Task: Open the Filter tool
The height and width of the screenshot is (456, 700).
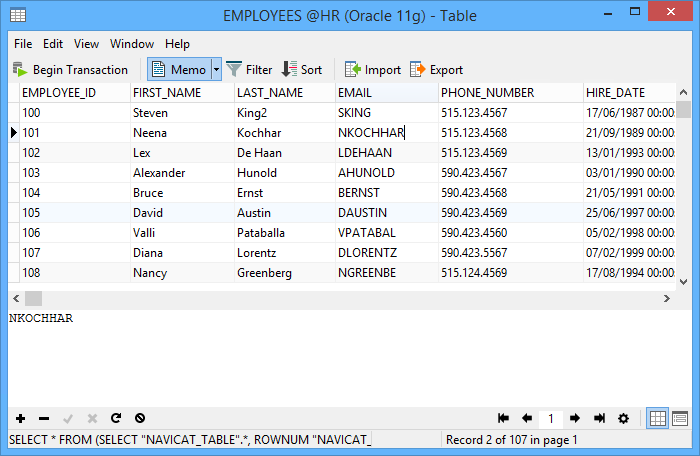Action: [249, 70]
